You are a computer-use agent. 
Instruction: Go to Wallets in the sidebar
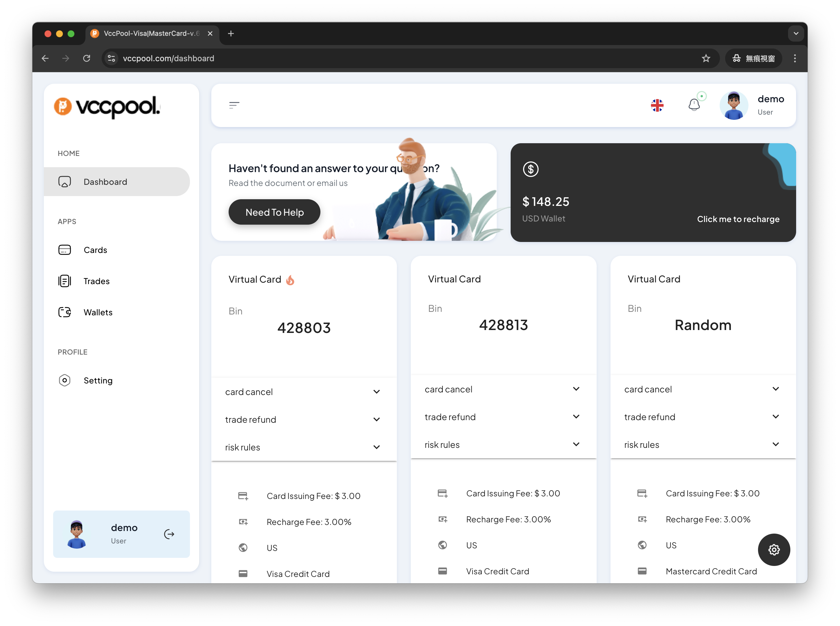tap(98, 312)
